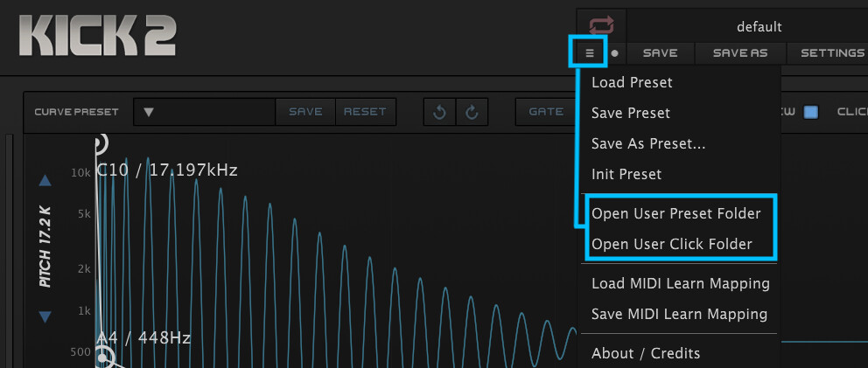Click the top SAVE preset button
Viewport: 868px width, 368px height.
click(661, 53)
